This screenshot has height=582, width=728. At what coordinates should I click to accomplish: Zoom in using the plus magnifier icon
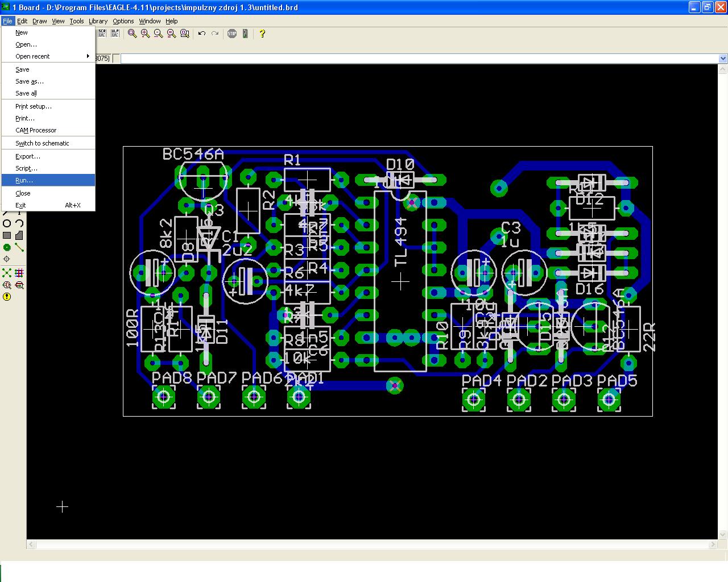(x=146, y=34)
